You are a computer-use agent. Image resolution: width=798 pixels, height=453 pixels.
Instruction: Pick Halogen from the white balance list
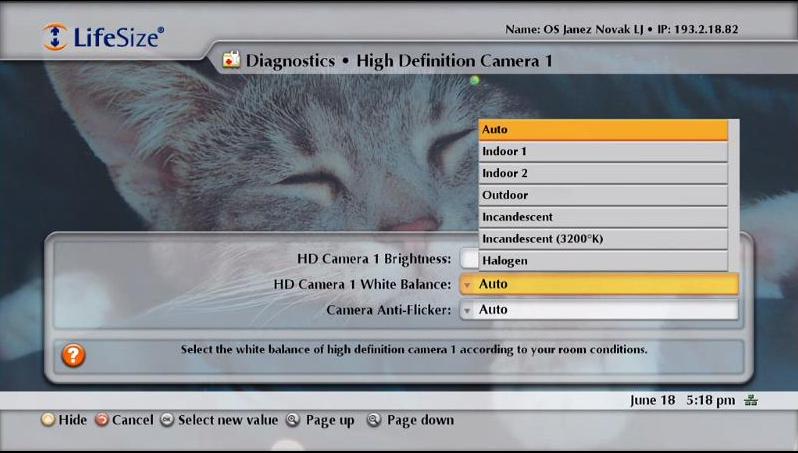(x=603, y=261)
